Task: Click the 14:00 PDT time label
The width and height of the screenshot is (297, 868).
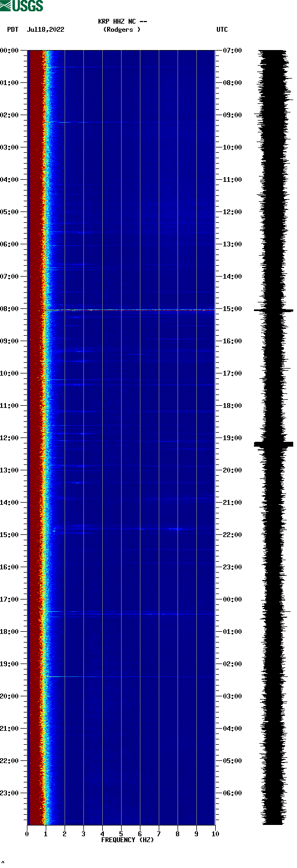Action: point(10,503)
